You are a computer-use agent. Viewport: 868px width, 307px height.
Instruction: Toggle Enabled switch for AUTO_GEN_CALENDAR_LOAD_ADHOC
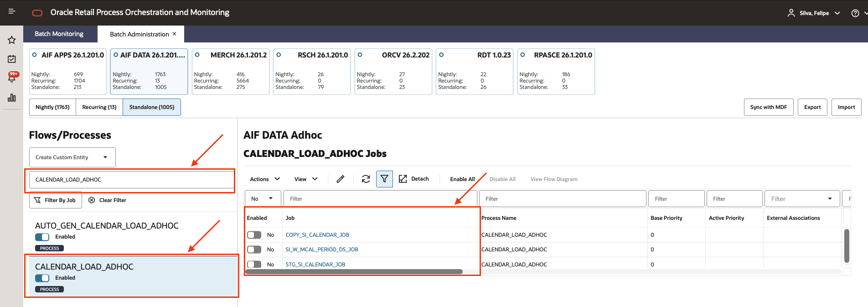[42, 237]
